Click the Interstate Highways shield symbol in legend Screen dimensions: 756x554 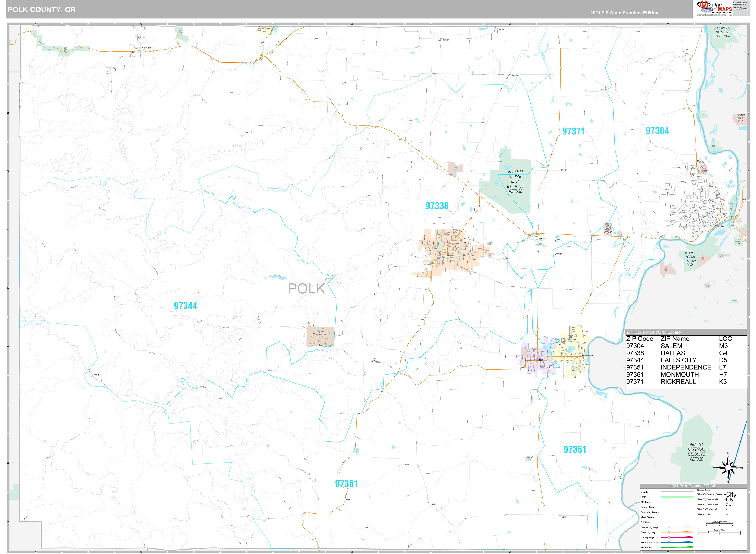tap(669, 542)
